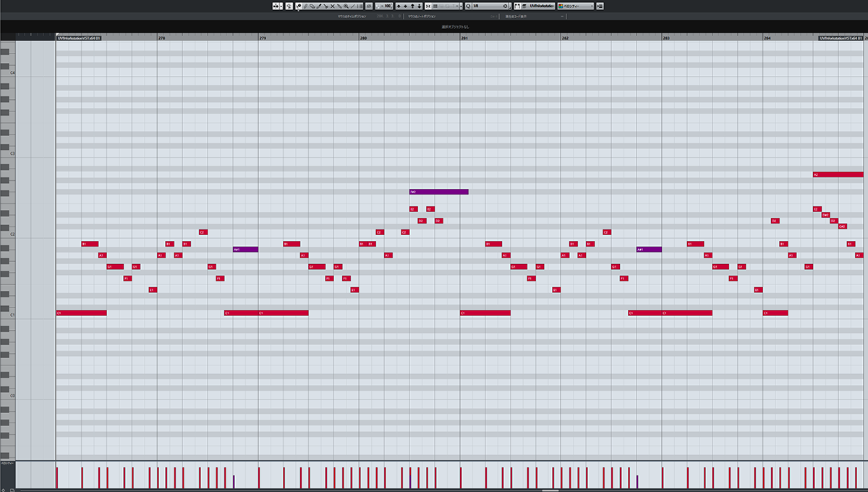
Task: Select the Object Selection arrow tool
Action: (x=298, y=6)
